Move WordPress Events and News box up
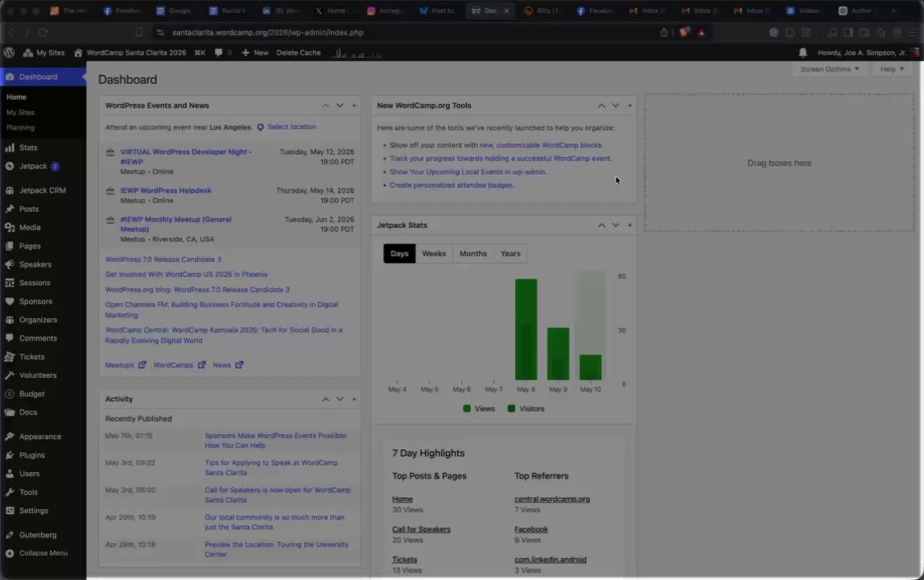This screenshot has height=580, width=924. pyautogui.click(x=325, y=106)
